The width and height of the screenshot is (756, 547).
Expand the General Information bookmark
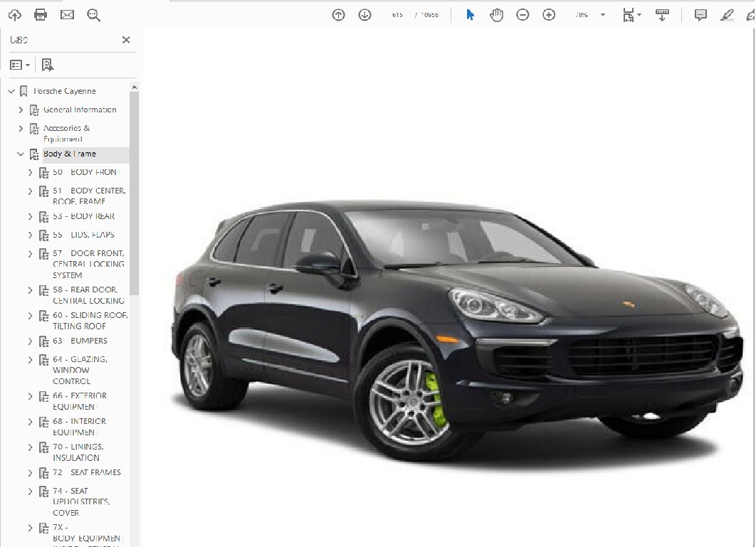pos(21,110)
